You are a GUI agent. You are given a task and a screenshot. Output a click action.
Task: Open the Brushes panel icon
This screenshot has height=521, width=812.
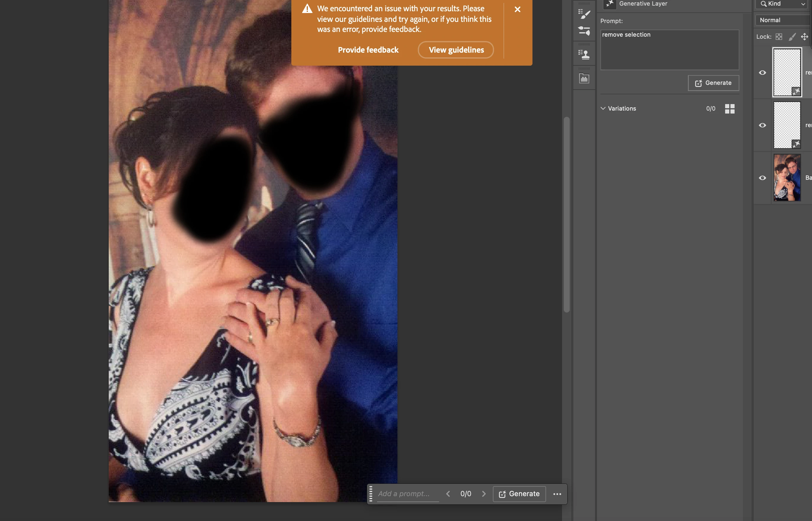point(584,14)
